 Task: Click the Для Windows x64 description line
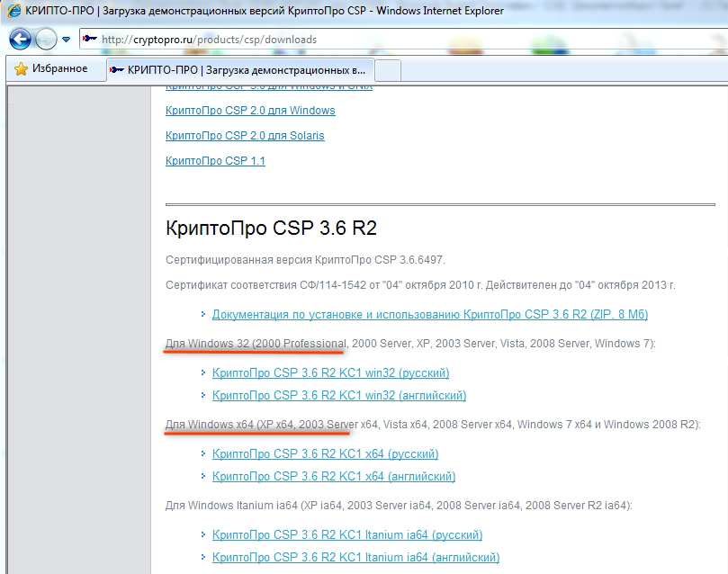point(433,424)
